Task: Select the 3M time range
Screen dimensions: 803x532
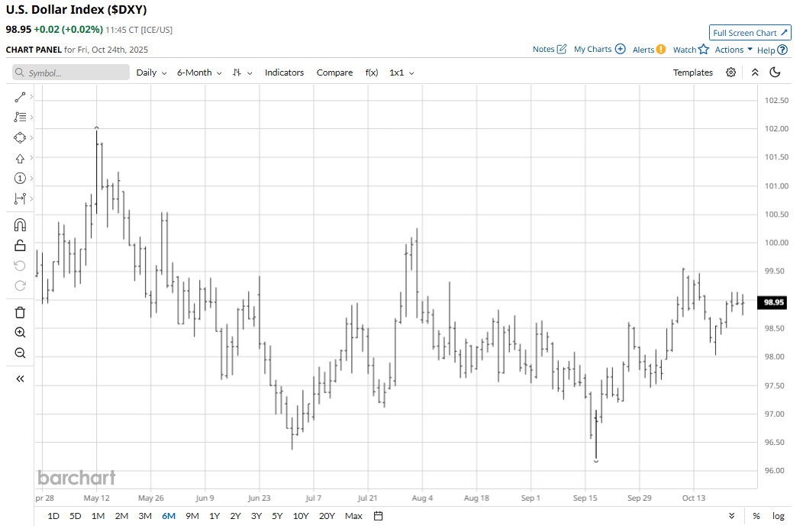Action: point(145,516)
